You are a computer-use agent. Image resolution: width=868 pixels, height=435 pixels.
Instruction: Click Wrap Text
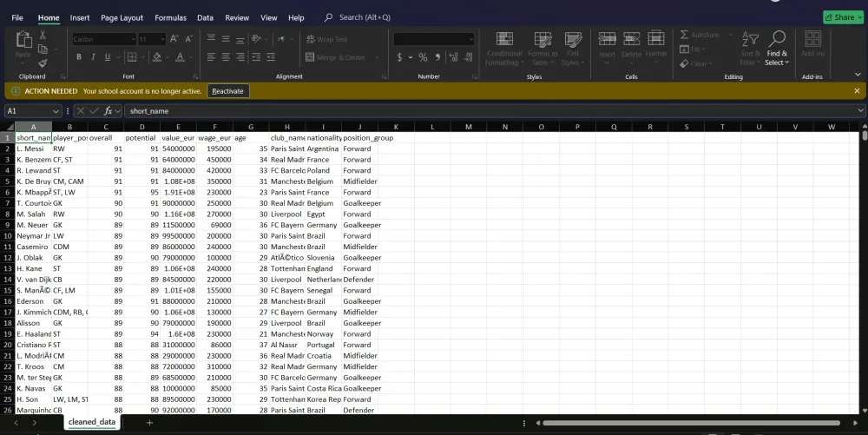[326, 39]
